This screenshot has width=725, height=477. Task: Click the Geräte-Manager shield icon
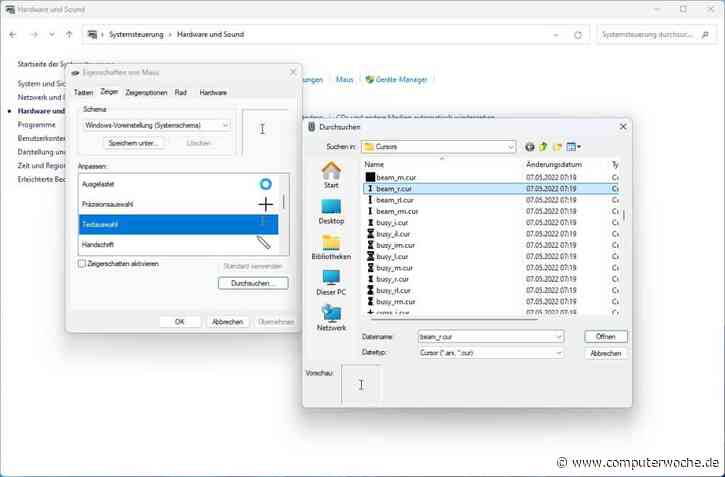(369, 80)
